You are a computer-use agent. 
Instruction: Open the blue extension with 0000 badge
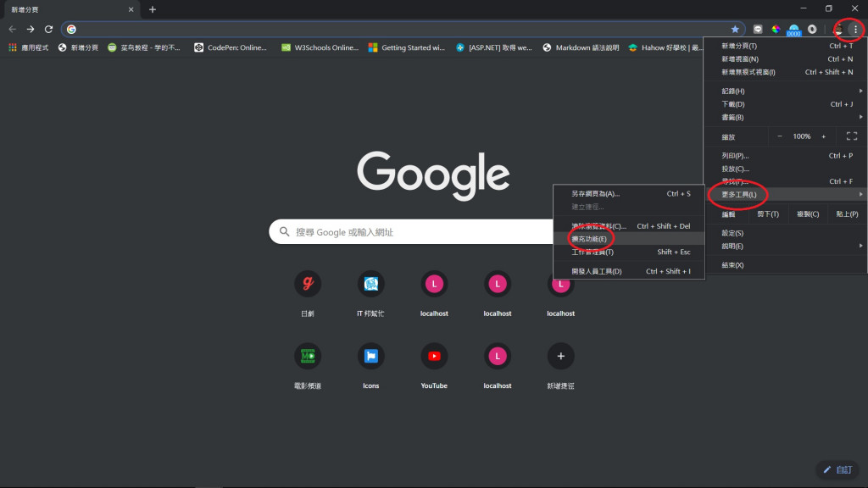tap(793, 30)
